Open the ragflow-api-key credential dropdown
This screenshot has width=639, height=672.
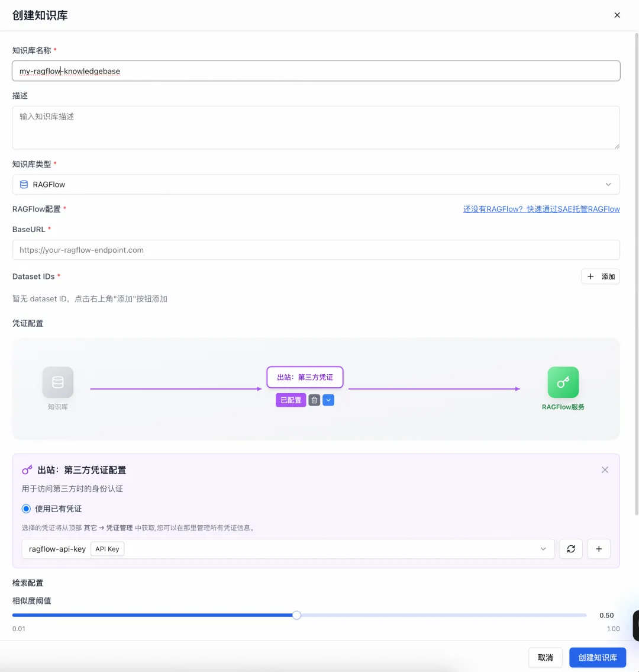(288, 549)
